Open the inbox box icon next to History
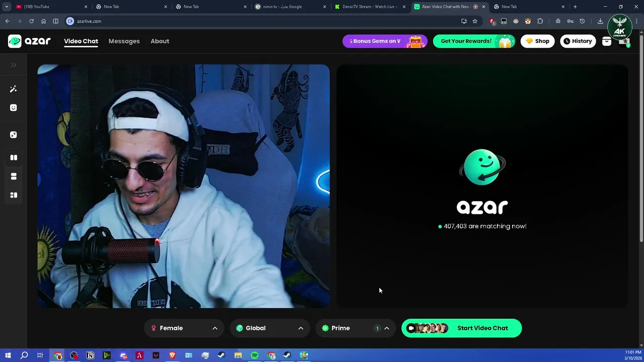Viewport: 644px width, 362px height. point(607,41)
